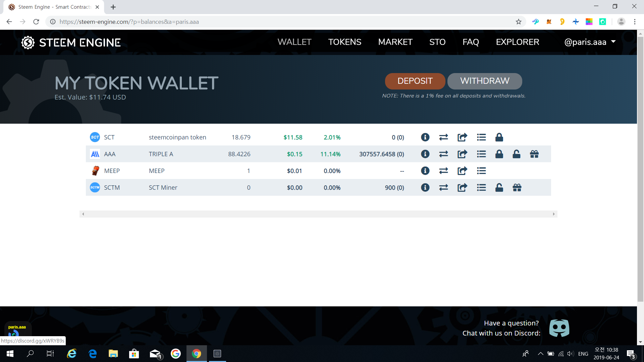Open the market exchange icon for SCTM
The image size is (644, 362).
(443, 187)
